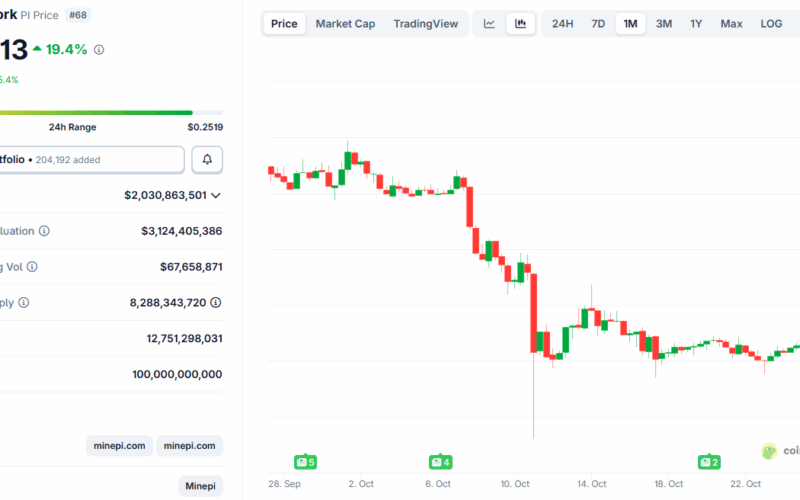
Task: Click the valuation info icon
Action: click(44, 231)
